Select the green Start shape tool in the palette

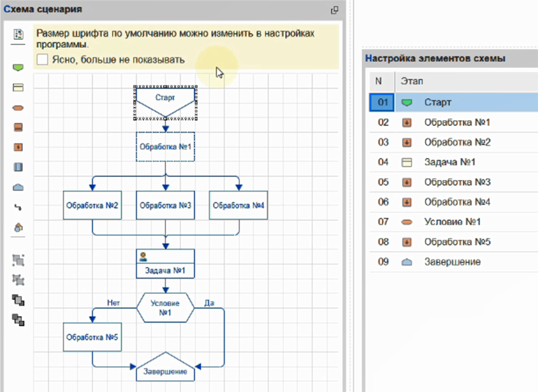point(18,67)
